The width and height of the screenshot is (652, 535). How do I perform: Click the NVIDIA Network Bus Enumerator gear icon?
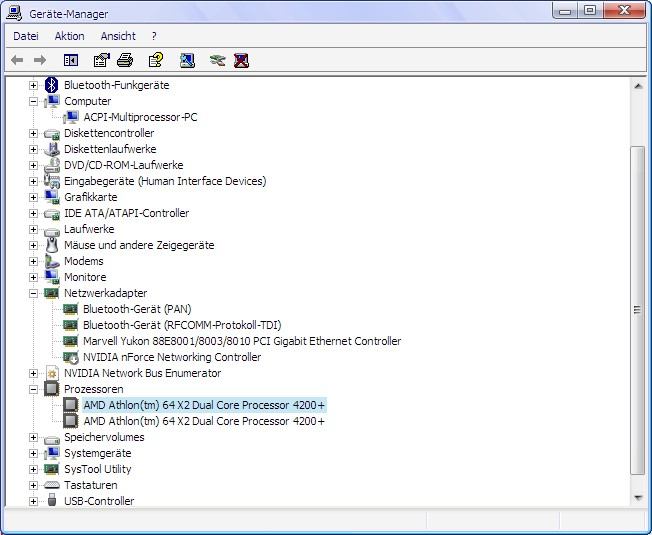tap(52, 373)
